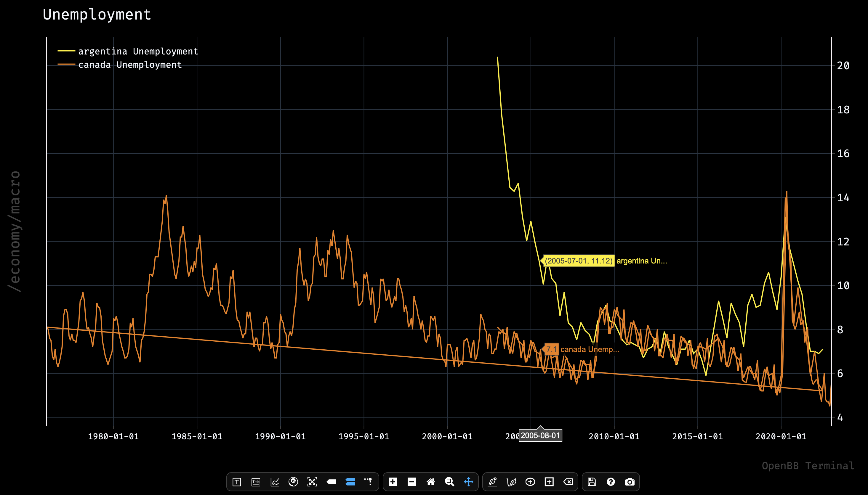Toggle compare data on hover mode
Screen dimensions: 868x495
tap(350, 482)
